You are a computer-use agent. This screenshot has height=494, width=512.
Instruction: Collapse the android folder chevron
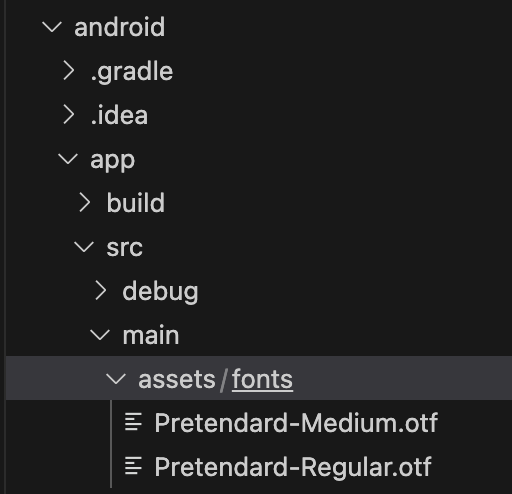pyautogui.click(x=52, y=27)
